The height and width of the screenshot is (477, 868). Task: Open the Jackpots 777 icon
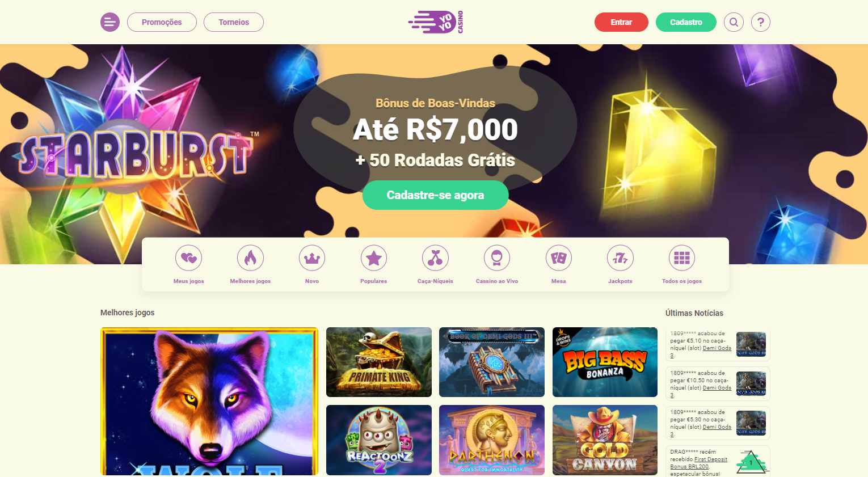pos(620,258)
